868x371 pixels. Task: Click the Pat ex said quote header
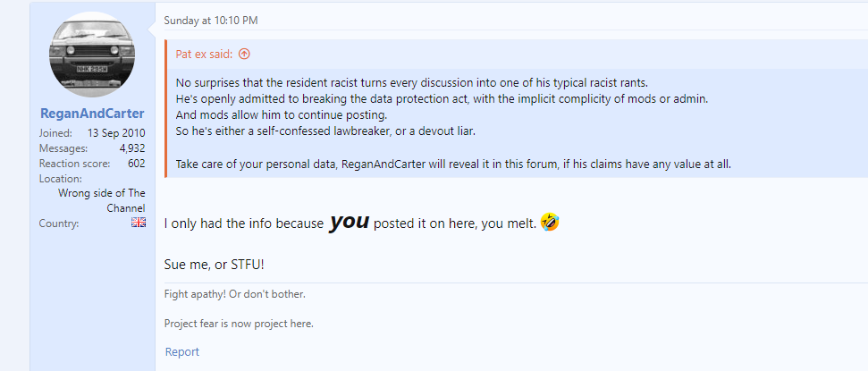pyautogui.click(x=205, y=54)
